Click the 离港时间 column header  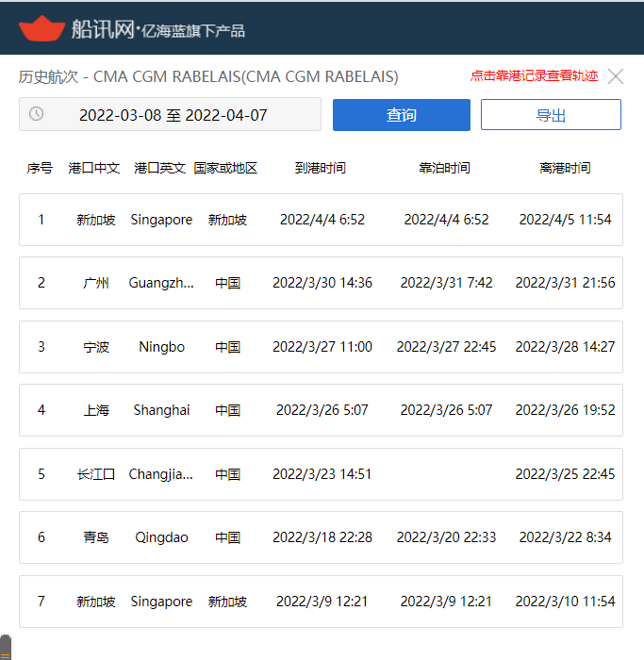(x=566, y=168)
